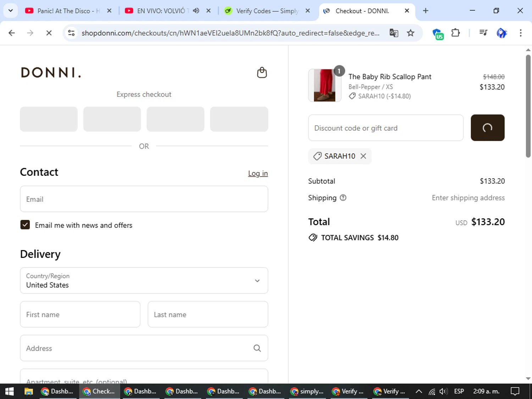The height and width of the screenshot is (399, 532).
Task: Click the discount Apply loading button
Action: pyautogui.click(x=487, y=128)
